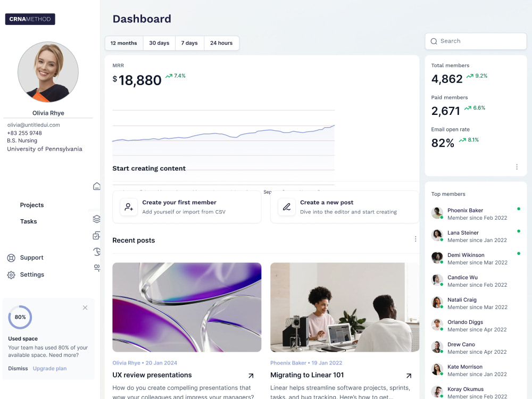Viewport: 532px width, 399px height.
Task: Click the MRR $18,880 value
Action: click(x=137, y=80)
